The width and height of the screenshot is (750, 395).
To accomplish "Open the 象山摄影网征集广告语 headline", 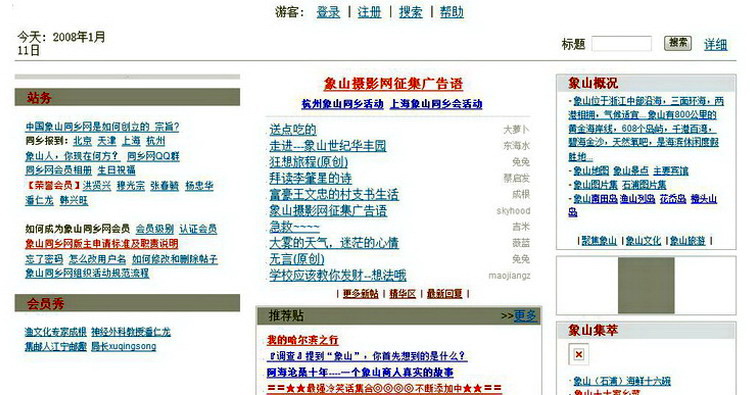I will pos(393,84).
